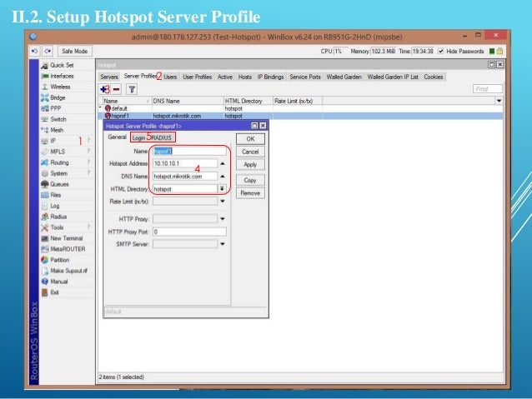532x399 pixels.
Task: Click the Find search field
Action: pyautogui.click(x=488, y=89)
